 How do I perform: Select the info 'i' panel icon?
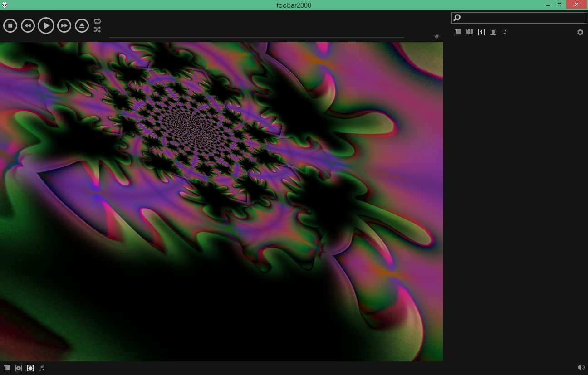pyautogui.click(x=481, y=32)
